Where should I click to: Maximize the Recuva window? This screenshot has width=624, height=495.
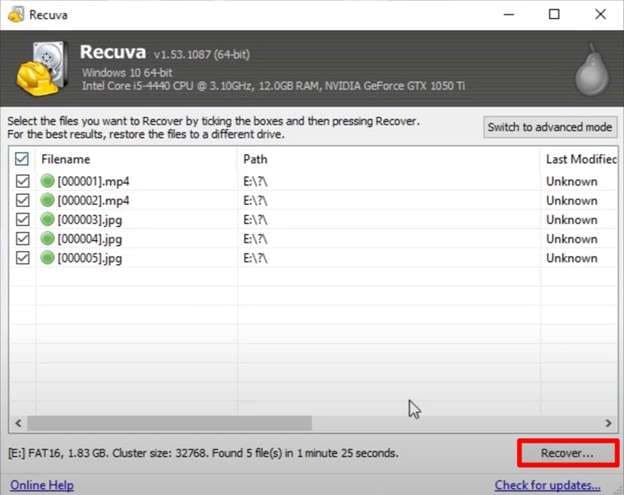(x=554, y=14)
